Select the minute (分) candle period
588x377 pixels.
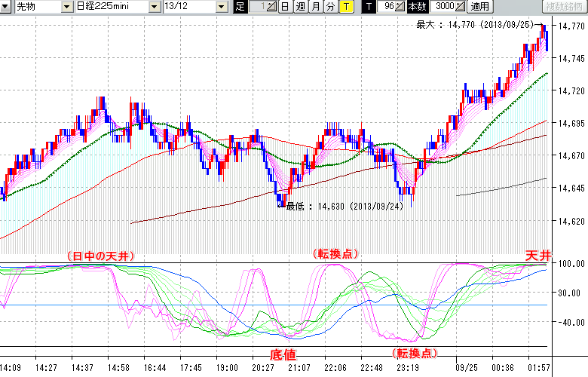[x=330, y=7]
